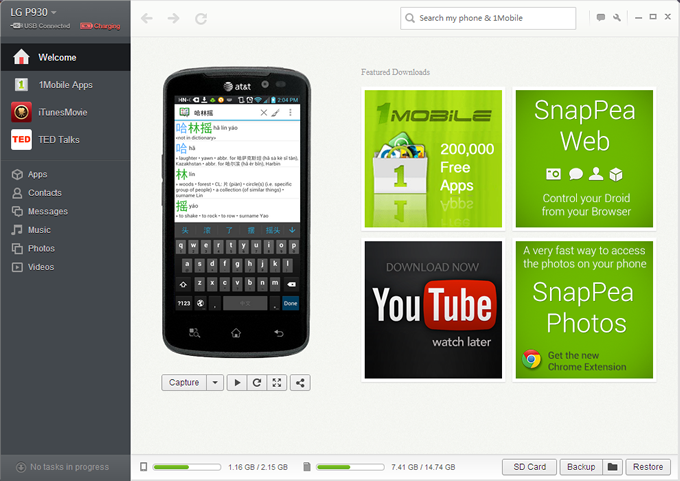The height and width of the screenshot is (481, 680).
Task: Click the Restore button
Action: pos(648,467)
